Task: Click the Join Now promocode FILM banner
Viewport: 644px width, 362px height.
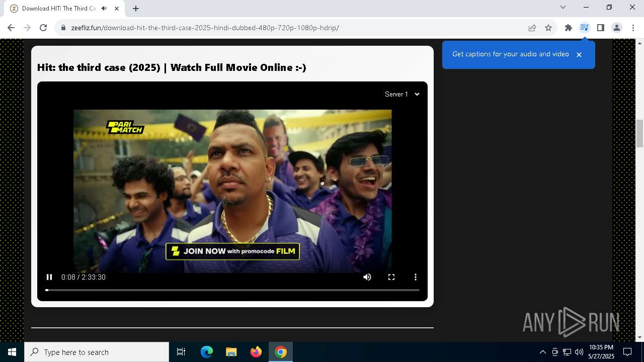Action: 232,251
